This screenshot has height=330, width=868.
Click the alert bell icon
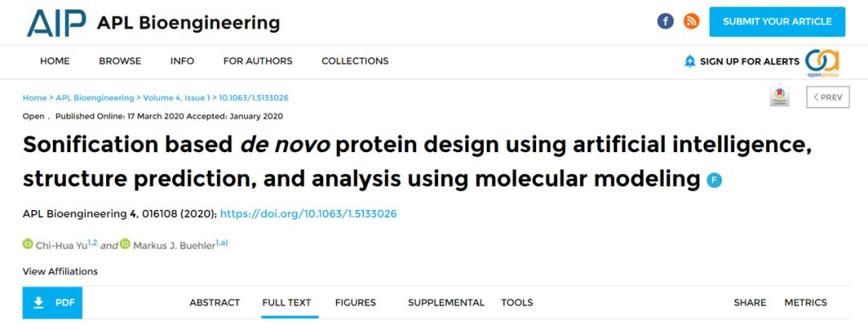pyautogui.click(x=690, y=61)
